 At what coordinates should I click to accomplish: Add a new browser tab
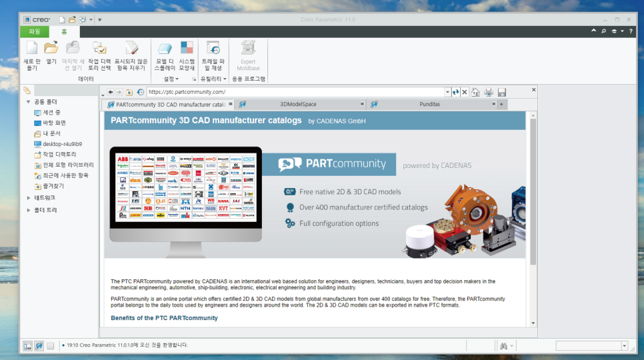[x=501, y=104]
